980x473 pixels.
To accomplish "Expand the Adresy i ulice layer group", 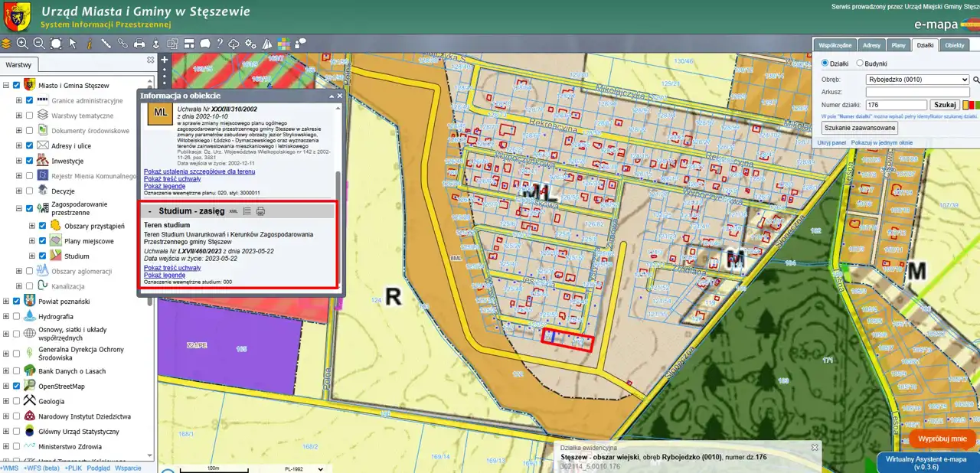I will pos(18,145).
